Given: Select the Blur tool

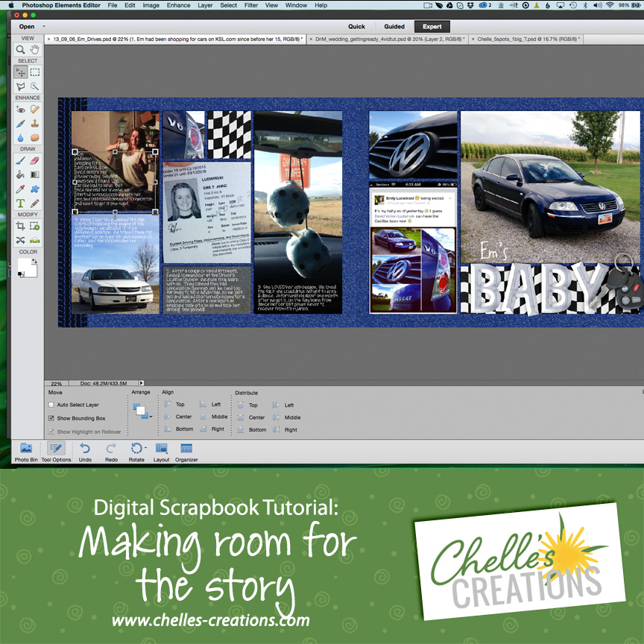Looking at the screenshot, I should click(x=20, y=138).
